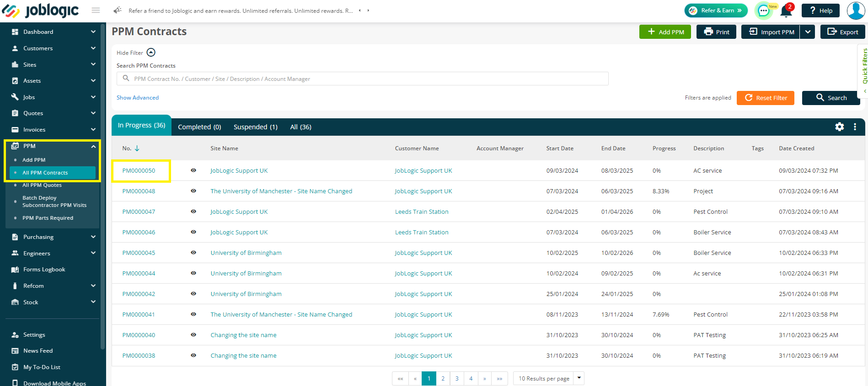Image resolution: width=868 pixels, height=386 pixels.
Task: Preview contract PM0000042 with eye icon
Action: [x=193, y=294]
